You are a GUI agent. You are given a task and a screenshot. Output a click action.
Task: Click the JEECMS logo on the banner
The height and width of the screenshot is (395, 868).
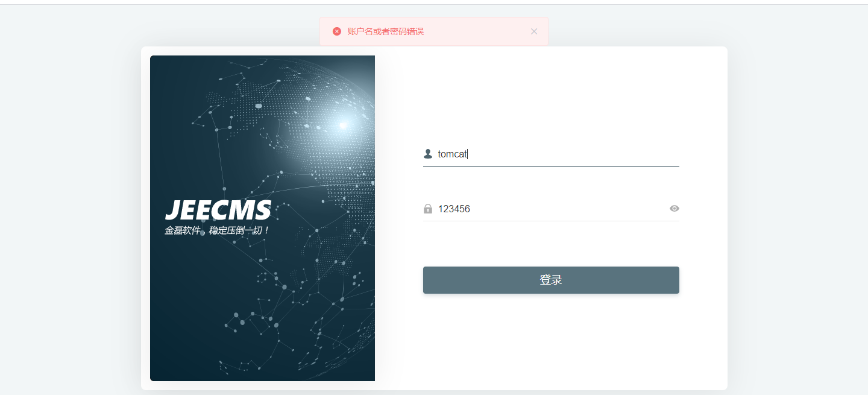218,210
